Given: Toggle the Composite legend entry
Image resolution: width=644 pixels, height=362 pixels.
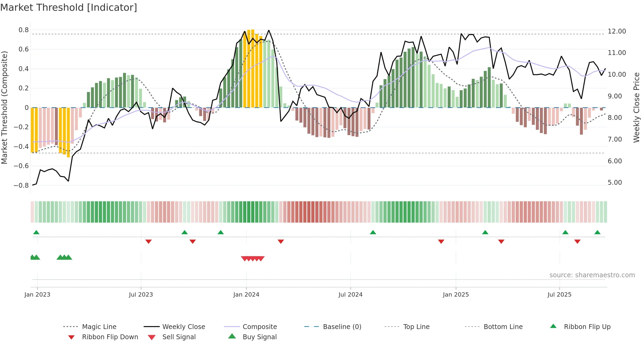Looking at the screenshot, I should (x=250, y=327).
